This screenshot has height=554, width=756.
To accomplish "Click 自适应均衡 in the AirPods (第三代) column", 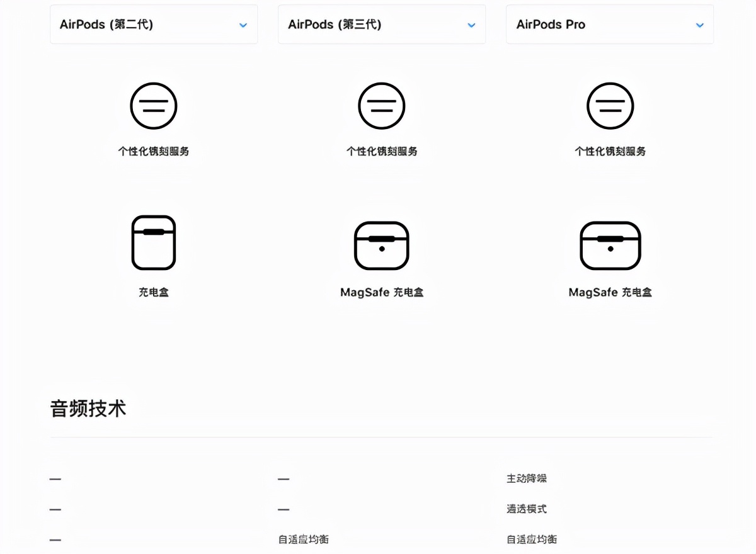I will pyautogui.click(x=304, y=540).
